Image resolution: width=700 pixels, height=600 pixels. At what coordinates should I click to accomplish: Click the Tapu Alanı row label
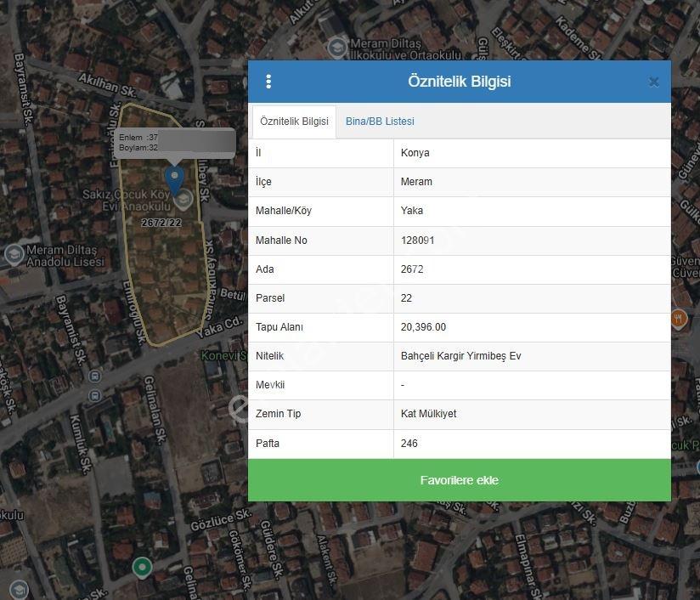279,327
